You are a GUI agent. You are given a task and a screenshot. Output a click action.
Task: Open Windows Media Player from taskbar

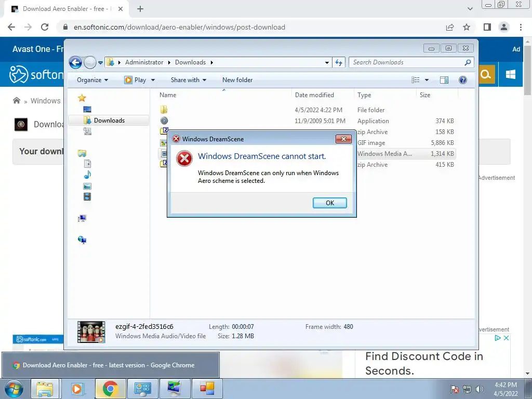pyautogui.click(x=77, y=389)
